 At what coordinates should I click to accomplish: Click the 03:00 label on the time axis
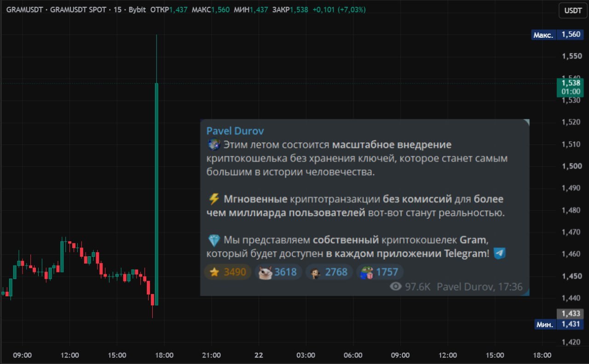[x=306, y=355]
